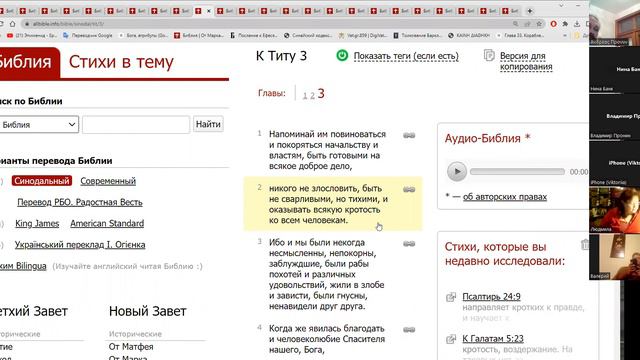This screenshot has height=360, width=640.
Task: Open a new browser tab
Action: (530, 11)
